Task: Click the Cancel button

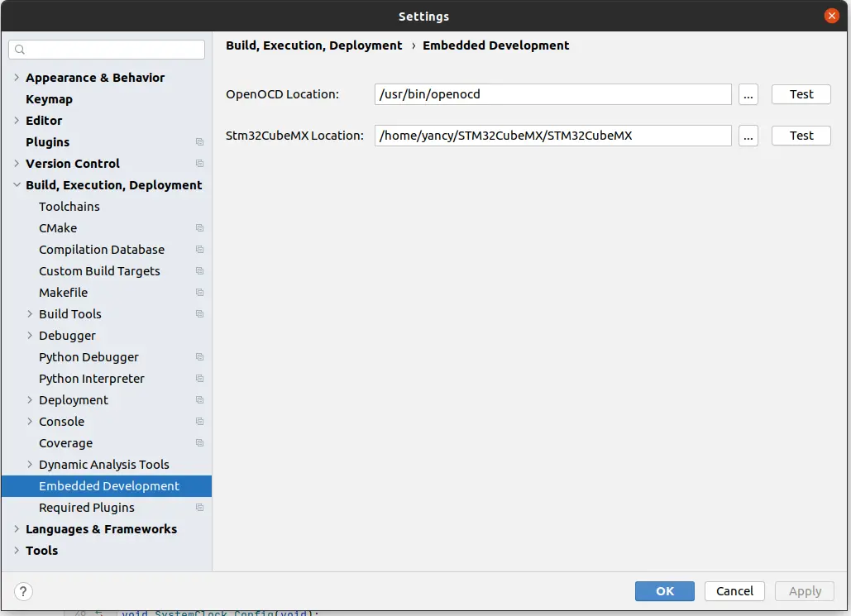Action: [x=734, y=591]
